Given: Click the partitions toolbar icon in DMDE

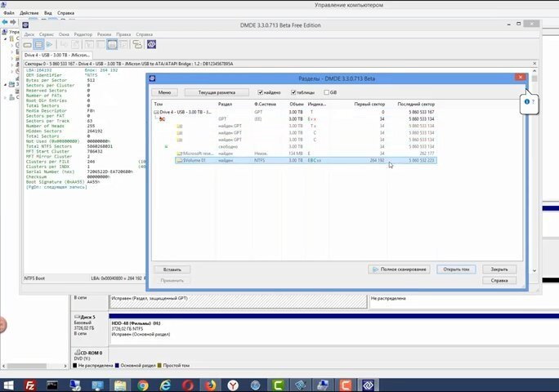Looking at the screenshot, I should point(38,45).
